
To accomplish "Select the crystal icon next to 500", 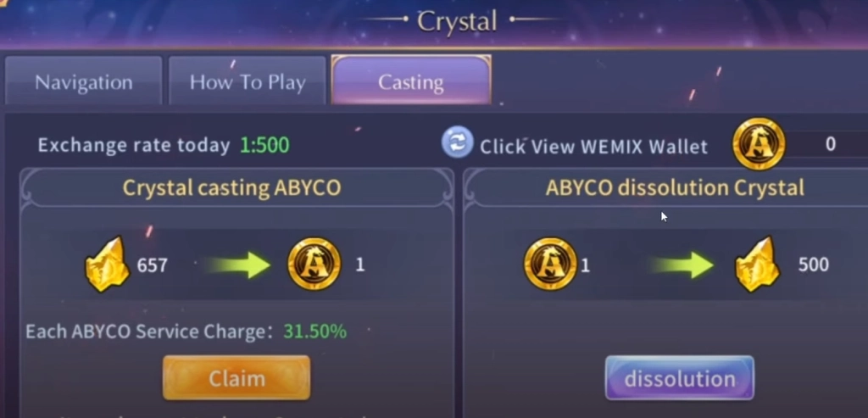I will click(x=757, y=265).
